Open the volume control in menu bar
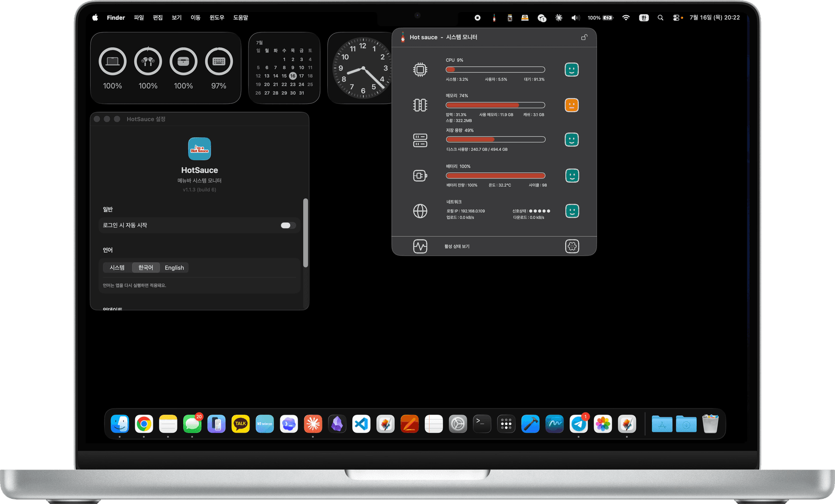 (x=576, y=18)
